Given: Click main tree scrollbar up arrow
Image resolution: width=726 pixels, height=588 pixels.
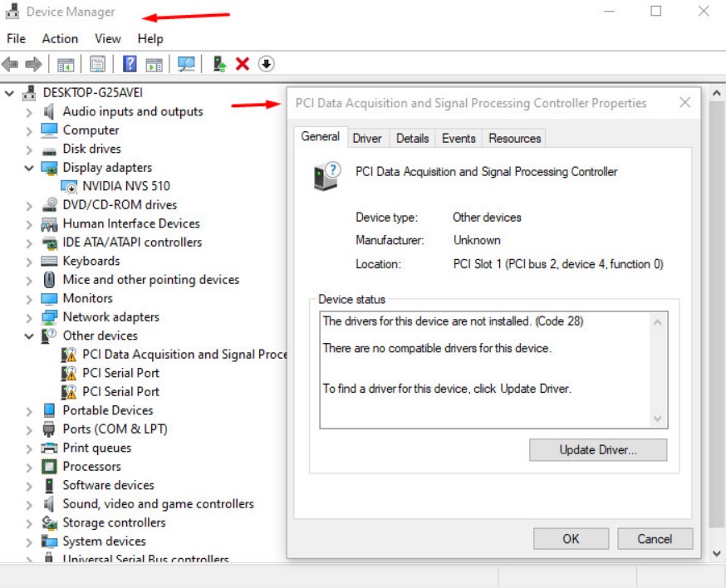Looking at the screenshot, I should pos(717,94).
